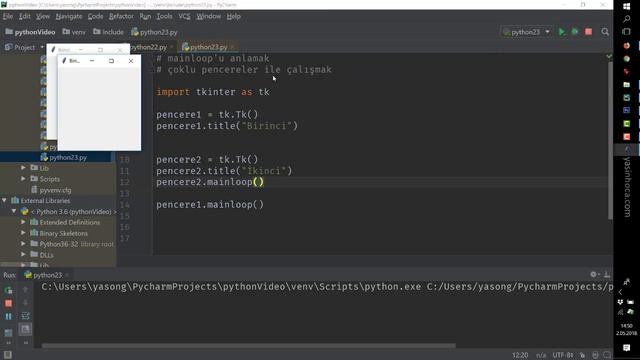Screen dimensions: 640x360
Task: Open the Refactor menu
Action: tap(121, 16)
